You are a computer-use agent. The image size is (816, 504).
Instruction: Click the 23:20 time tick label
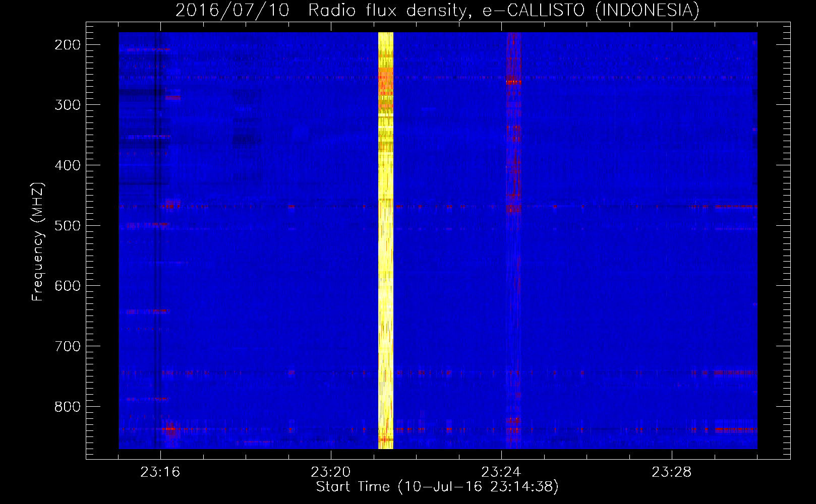coord(331,472)
